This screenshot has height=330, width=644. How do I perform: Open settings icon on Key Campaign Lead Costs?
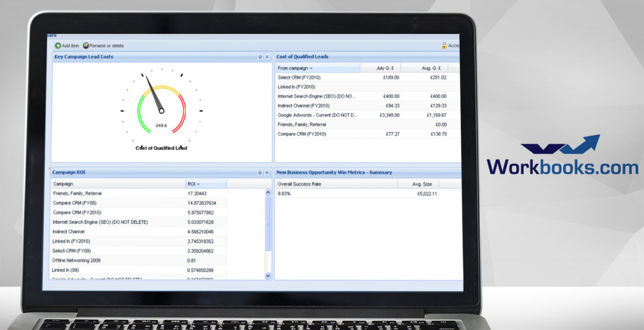[260, 57]
